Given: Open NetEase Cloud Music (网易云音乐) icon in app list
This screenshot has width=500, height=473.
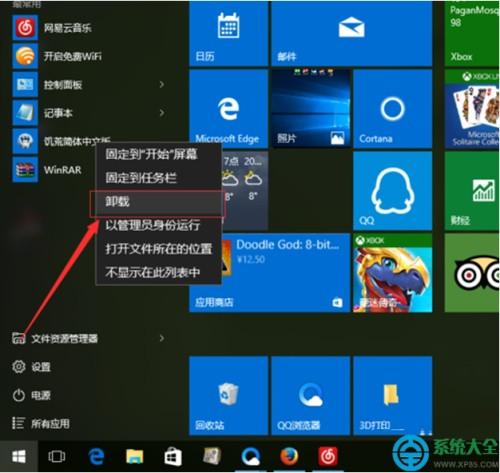Looking at the screenshot, I should [x=25, y=28].
